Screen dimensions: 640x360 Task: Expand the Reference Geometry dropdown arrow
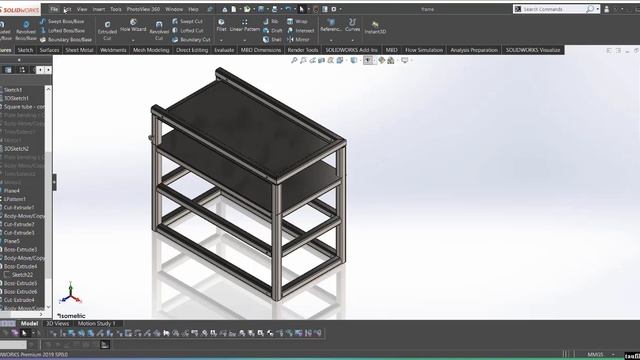pyautogui.click(x=331, y=40)
